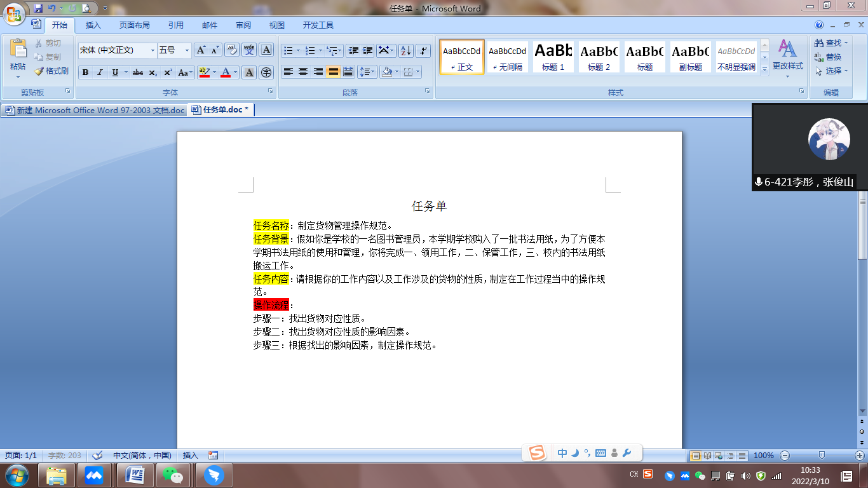Toggle Italic formatting

point(100,72)
